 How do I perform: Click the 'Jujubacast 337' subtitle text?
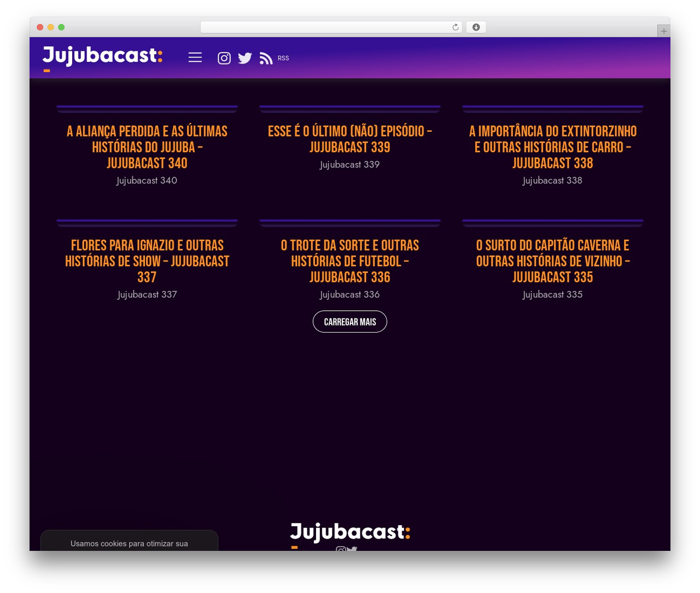(147, 294)
